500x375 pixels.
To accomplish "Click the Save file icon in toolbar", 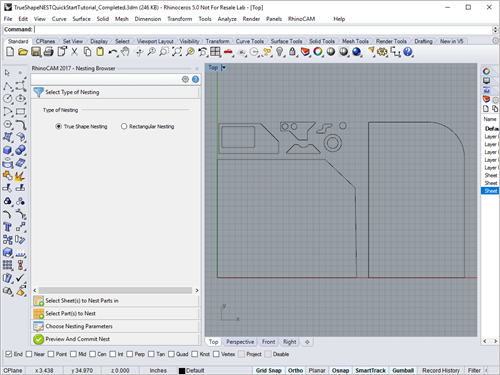I will (36, 52).
